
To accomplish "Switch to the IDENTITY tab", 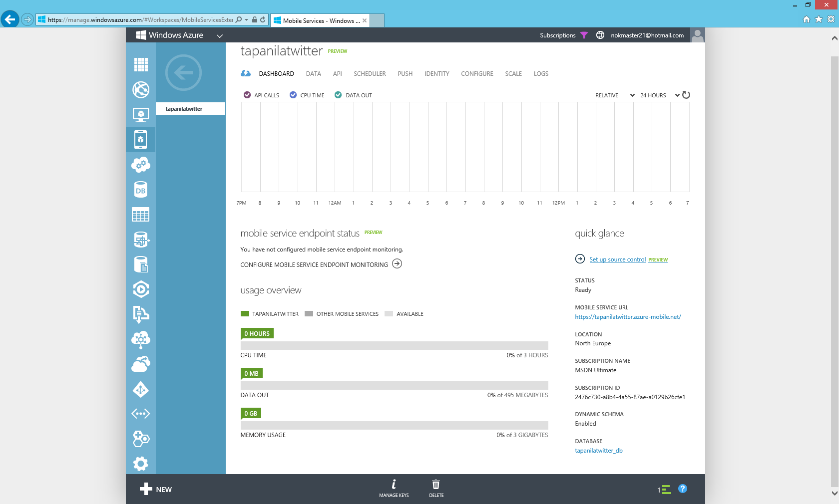I will click(437, 74).
